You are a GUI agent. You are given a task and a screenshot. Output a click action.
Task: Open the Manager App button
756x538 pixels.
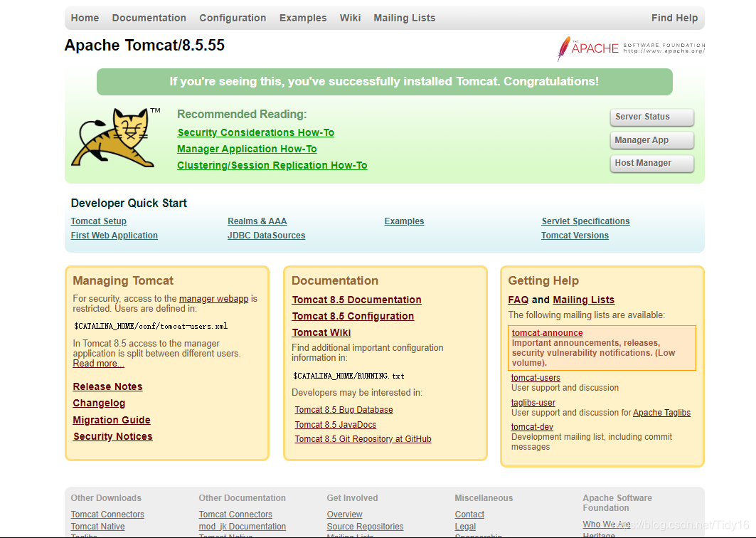tap(652, 140)
